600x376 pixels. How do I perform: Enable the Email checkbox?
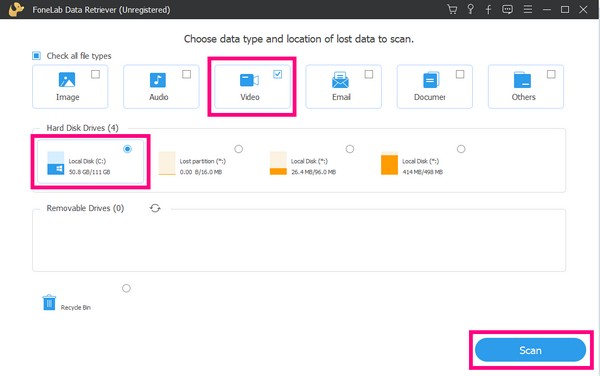[368, 74]
